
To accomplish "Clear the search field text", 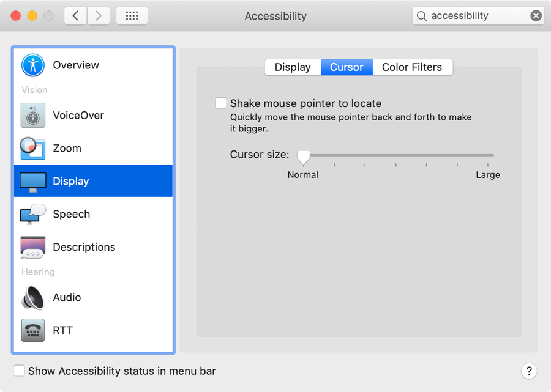I will 536,16.
